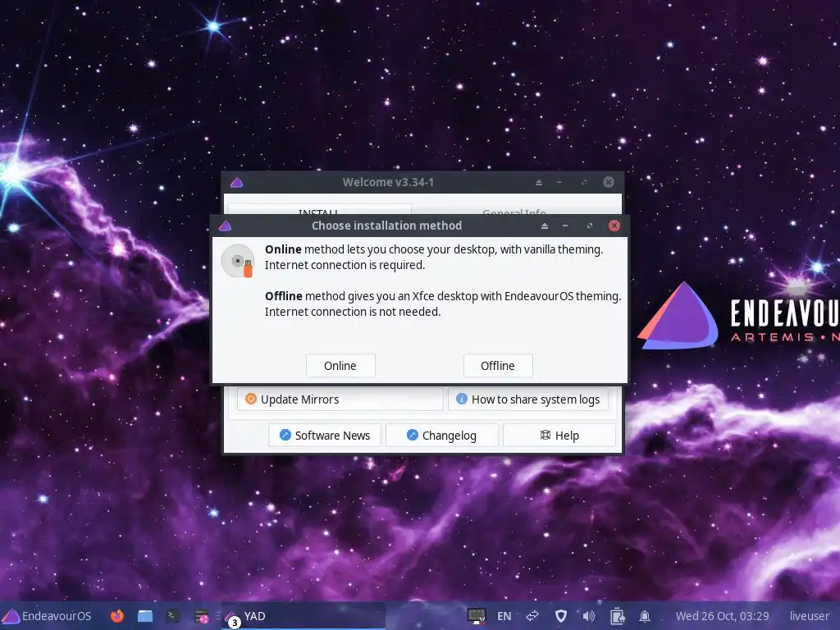Click the Software News globe icon

[x=285, y=435]
